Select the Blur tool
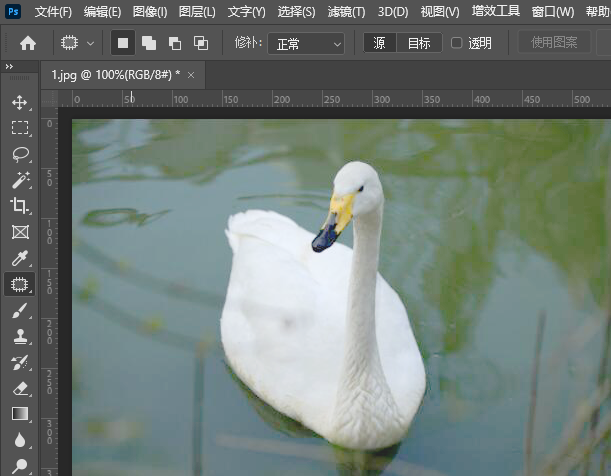Image resolution: width=611 pixels, height=476 pixels. point(20,440)
